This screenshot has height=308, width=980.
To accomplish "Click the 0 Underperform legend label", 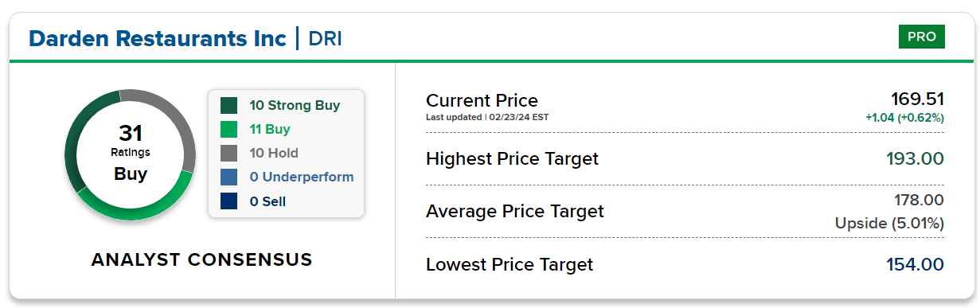I will coord(302,177).
